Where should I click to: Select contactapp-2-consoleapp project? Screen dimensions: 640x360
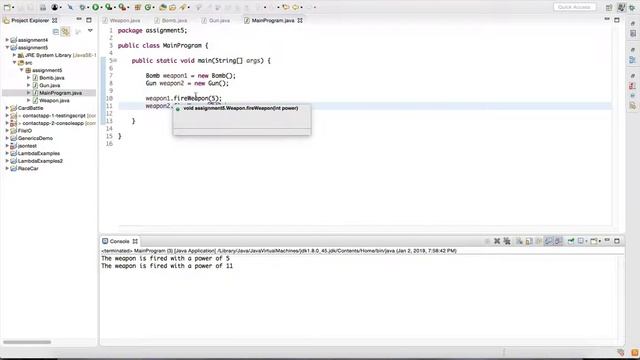(x=53, y=123)
